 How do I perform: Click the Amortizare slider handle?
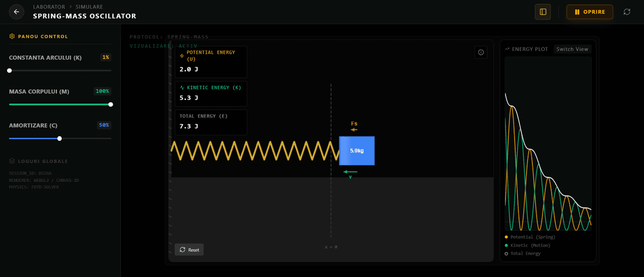tap(60, 138)
